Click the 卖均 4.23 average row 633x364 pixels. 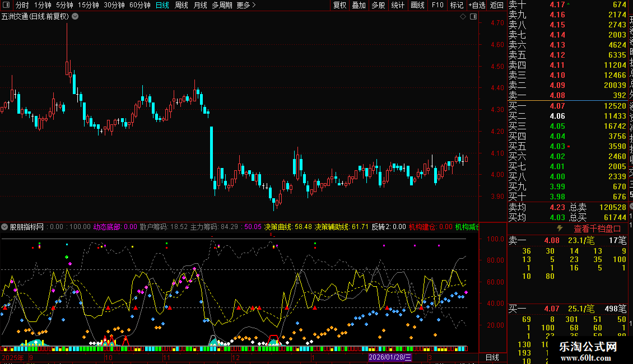point(537,207)
